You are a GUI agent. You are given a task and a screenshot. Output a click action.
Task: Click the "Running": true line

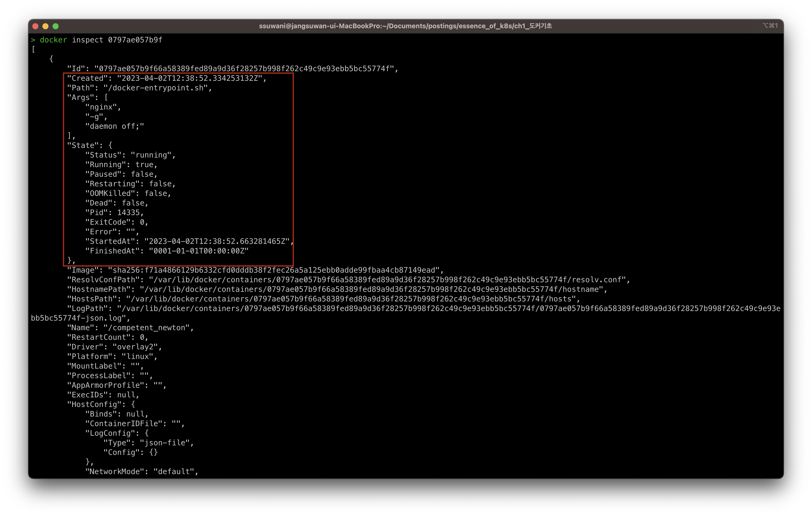pos(121,165)
